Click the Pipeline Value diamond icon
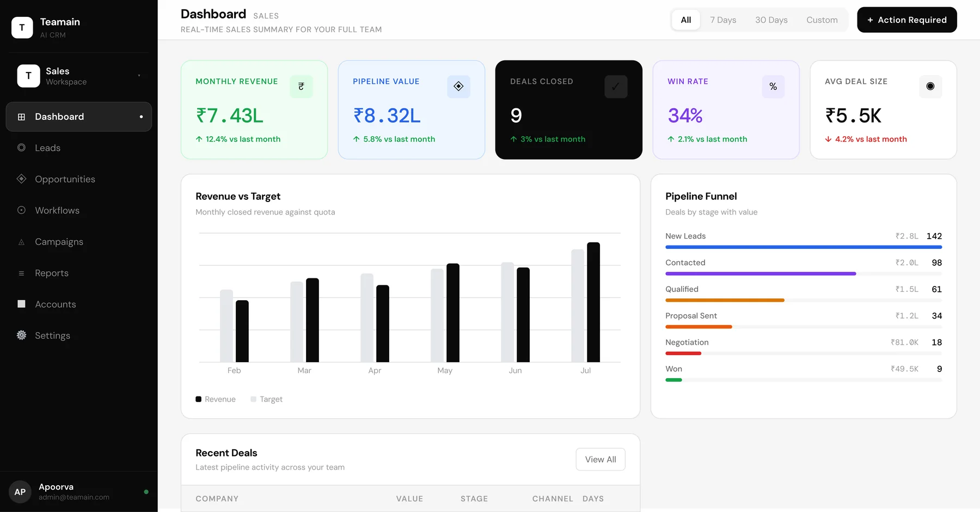The image size is (980, 512). pyautogui.click(x=458, y=86)
